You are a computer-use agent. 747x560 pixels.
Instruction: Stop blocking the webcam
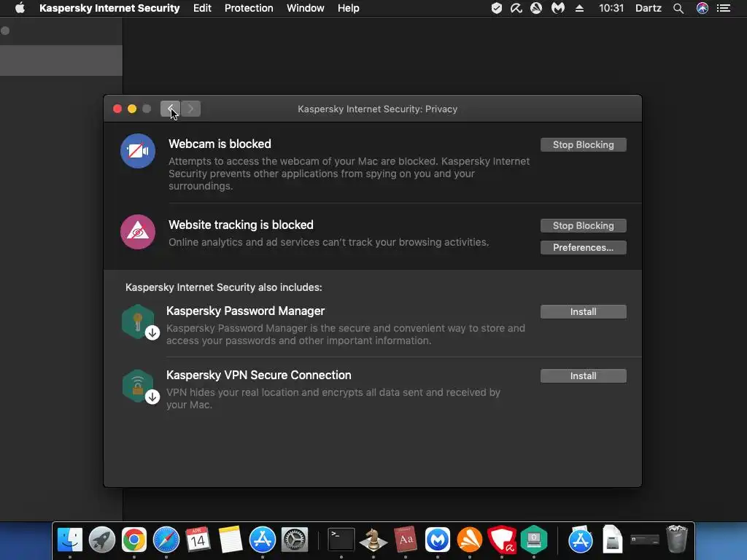point(583,145)
